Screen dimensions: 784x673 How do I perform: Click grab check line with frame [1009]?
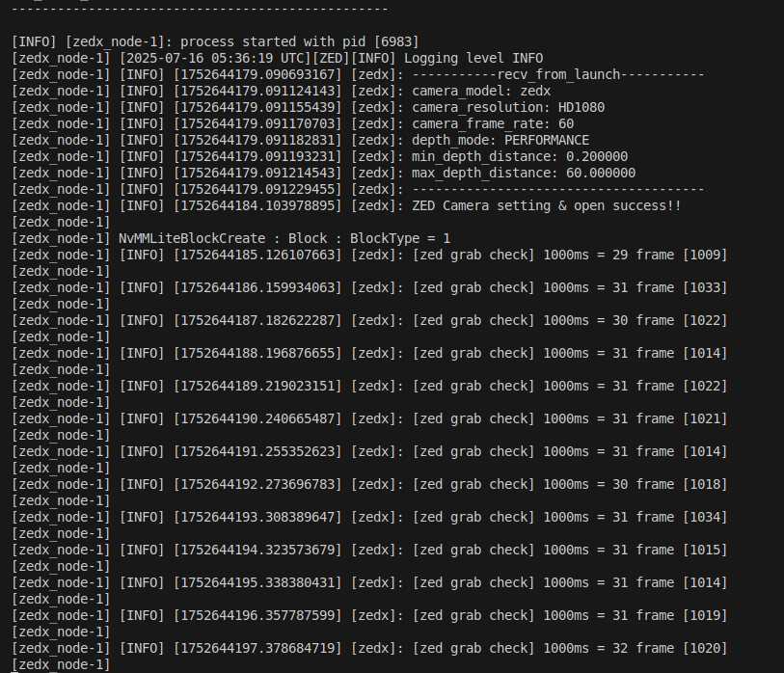(x=369, y=255)
